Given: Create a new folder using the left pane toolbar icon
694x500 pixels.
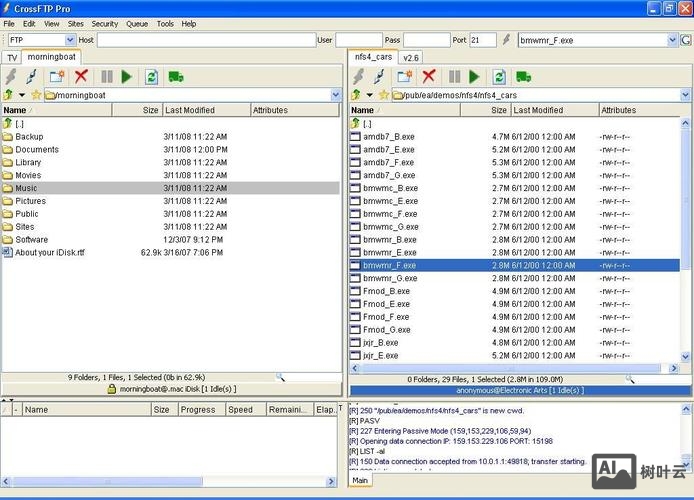Looking at the screenshot, I should coord(57,76).
